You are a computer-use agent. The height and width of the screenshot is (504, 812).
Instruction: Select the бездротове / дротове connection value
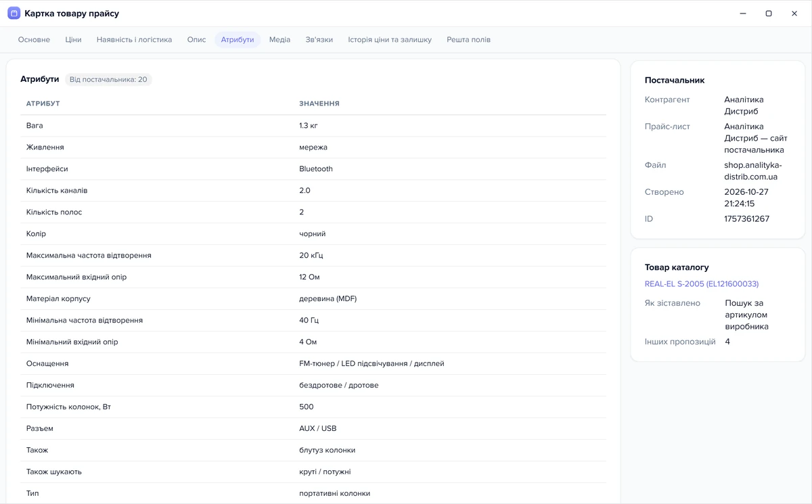point(339,386)
